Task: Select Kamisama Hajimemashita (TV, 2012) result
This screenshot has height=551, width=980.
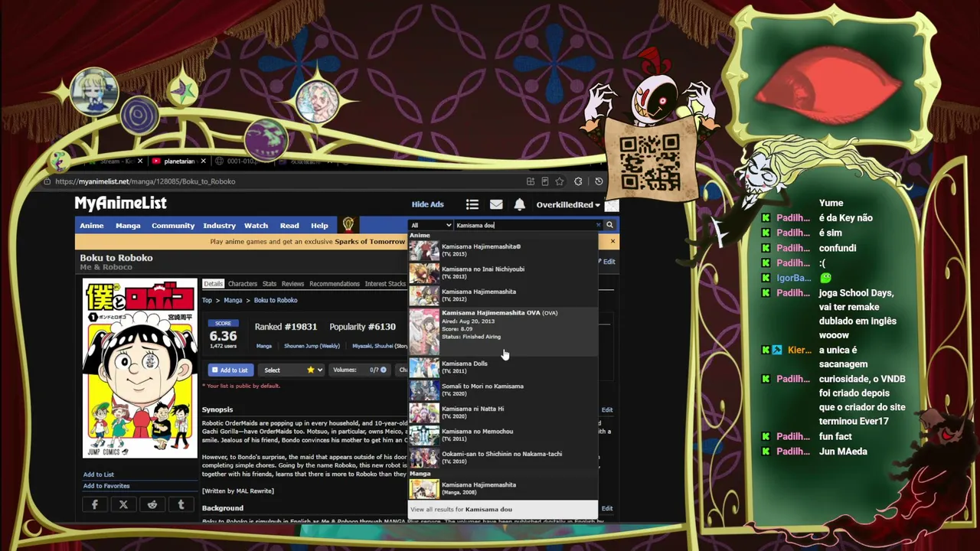Action: click(503, 295)
